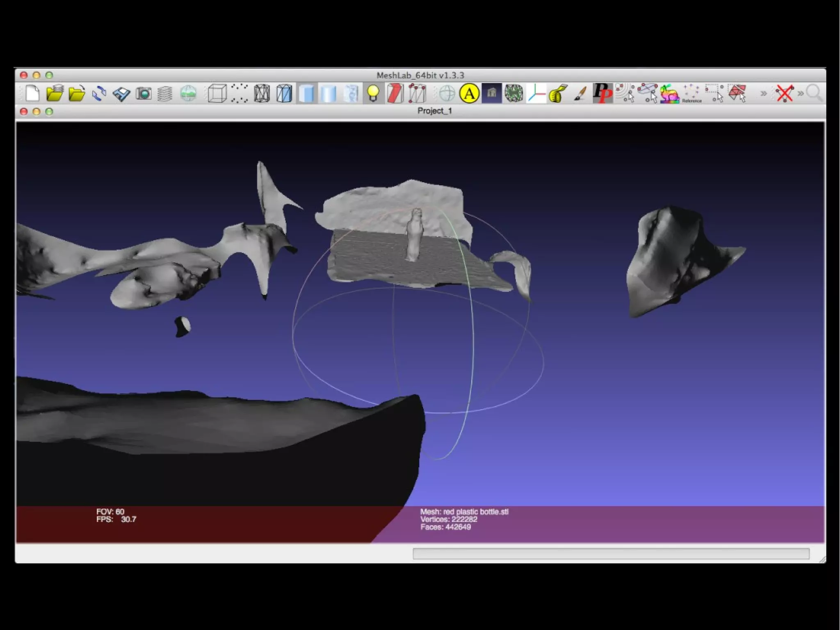Toggle the yellow A annotation icon
Viewport: 840px width, 630px height.
469,94
